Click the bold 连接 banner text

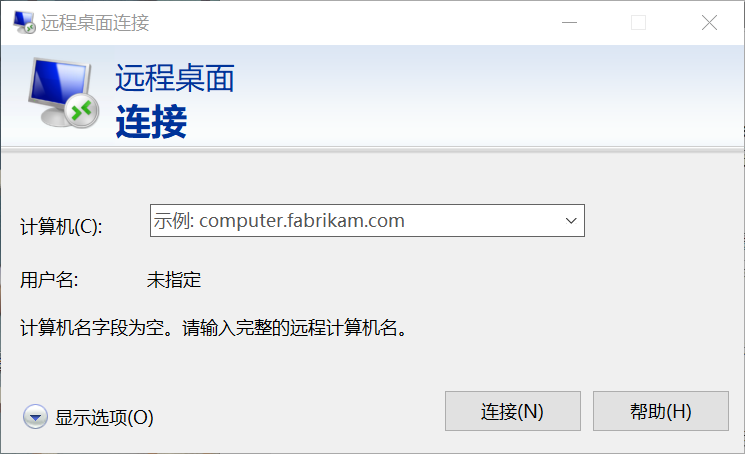click(151, 122)
